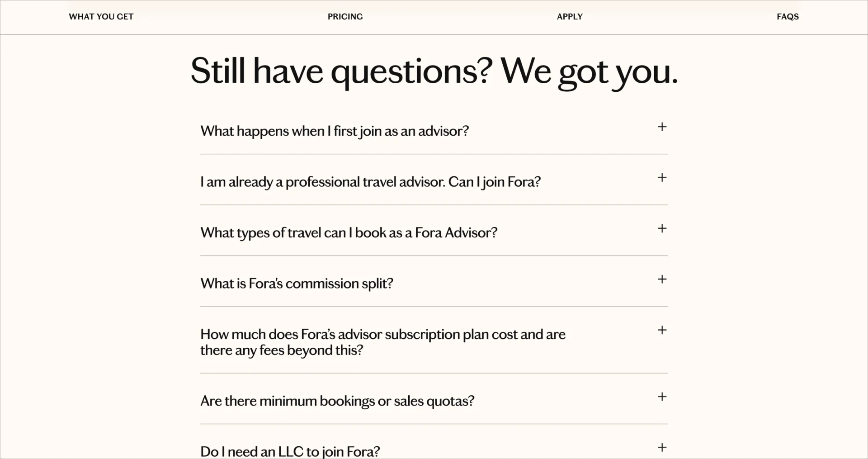Click the plus beside the travel types question
The width and height of the screenshot is (868, 459).
tap(662, 228)
